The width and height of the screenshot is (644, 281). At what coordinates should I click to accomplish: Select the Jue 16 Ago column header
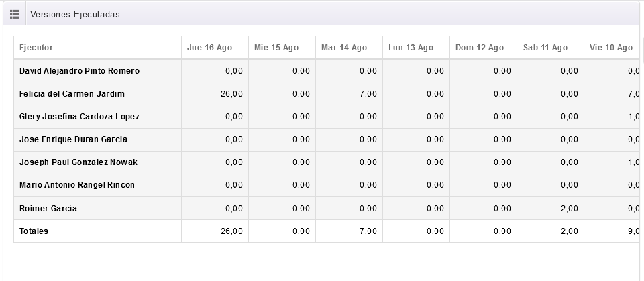click(x=209, y=48)
